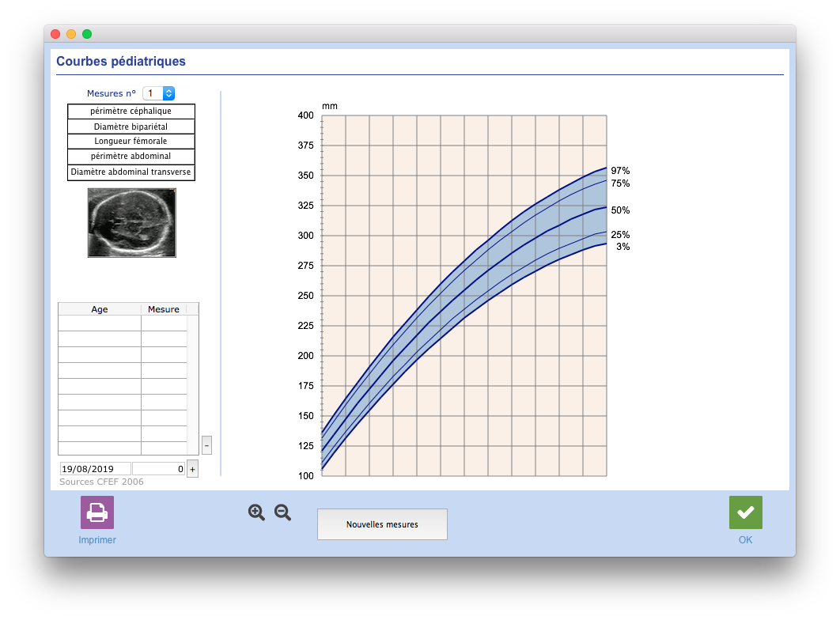This screenshot has width=840, height=620.
Task: Click the Nouvelles mesures button
Action: tap(382, 524)
